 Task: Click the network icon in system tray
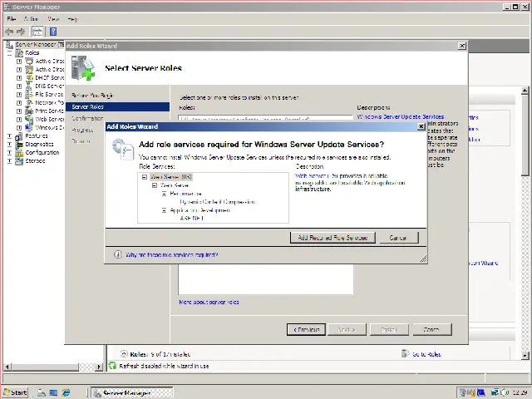click(x=495, y=392)
